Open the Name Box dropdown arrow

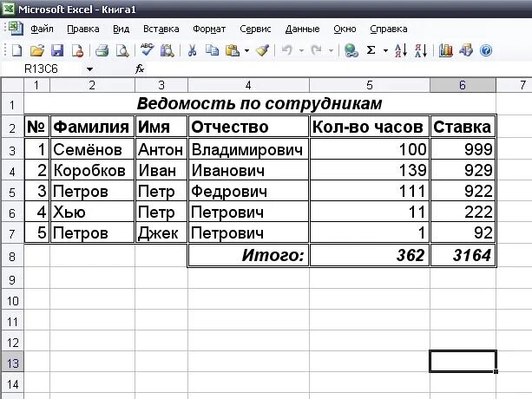(89, 69)
